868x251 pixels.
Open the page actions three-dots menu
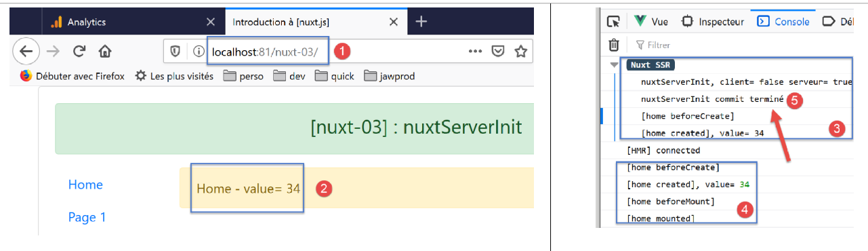tap(475, 52)
